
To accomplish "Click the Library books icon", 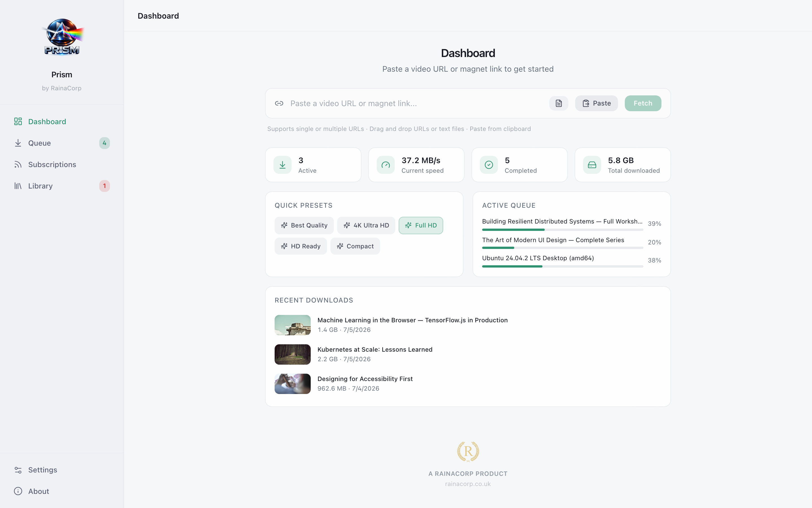I will [18, 186].
